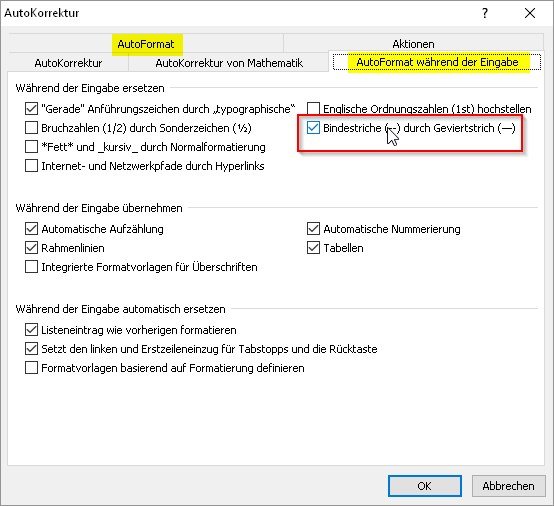Open the Aktionen tab
This screenshot has width=554, height=506.
[413, 44]
